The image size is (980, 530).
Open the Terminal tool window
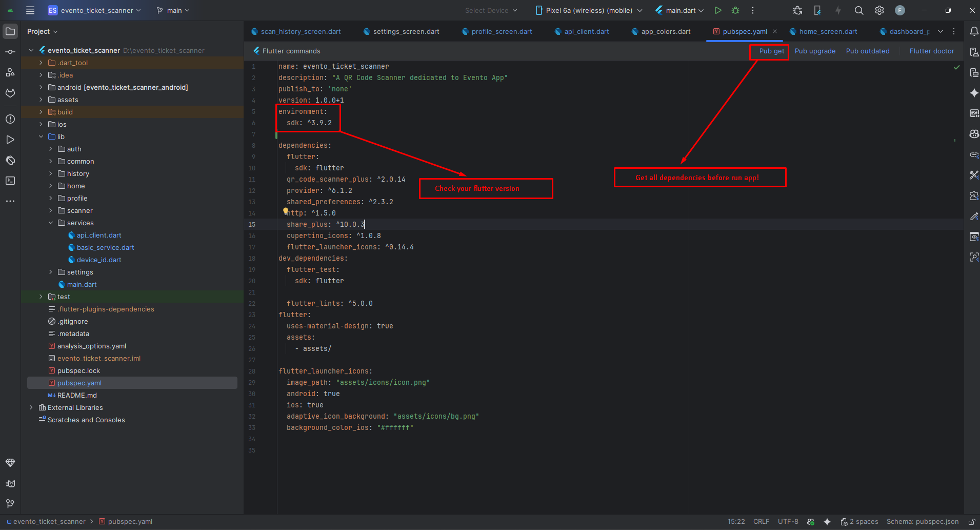(x=10, y=181)
